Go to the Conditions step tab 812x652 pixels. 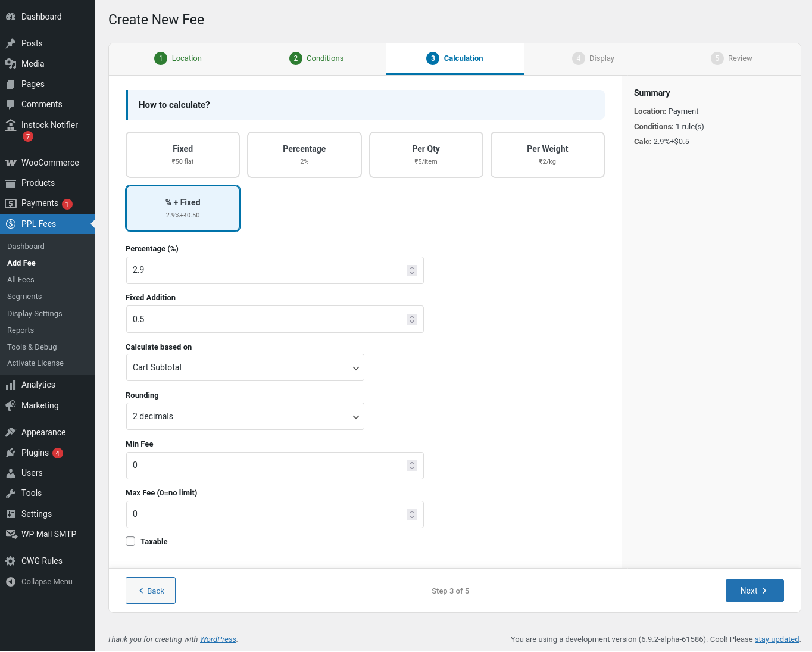pyautogui.click(x=317, y=58)
